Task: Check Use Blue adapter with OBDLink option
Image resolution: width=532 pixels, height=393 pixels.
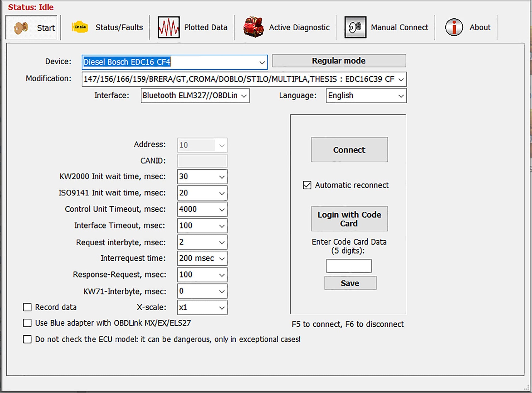Action: click(27, 323)
